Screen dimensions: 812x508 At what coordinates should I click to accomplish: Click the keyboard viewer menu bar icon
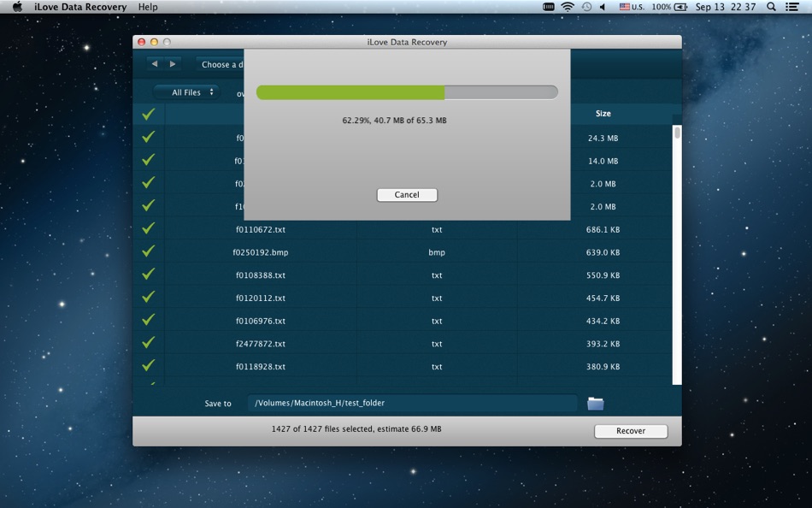(549, 7)
